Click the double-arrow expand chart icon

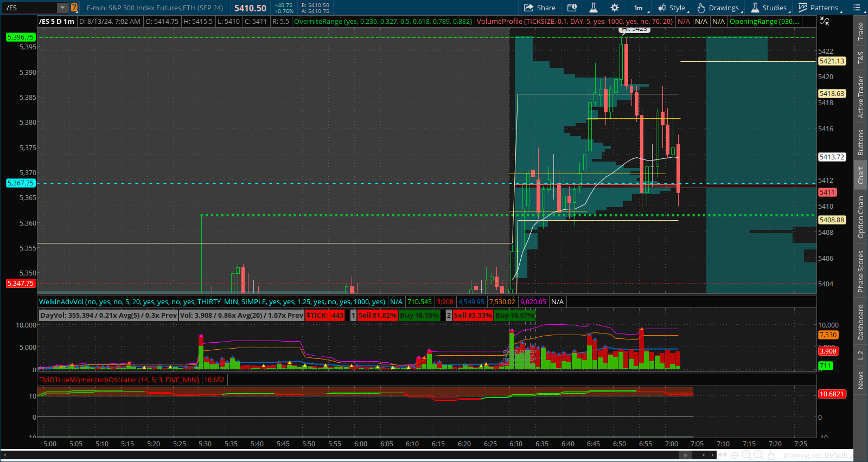point(722,455)
